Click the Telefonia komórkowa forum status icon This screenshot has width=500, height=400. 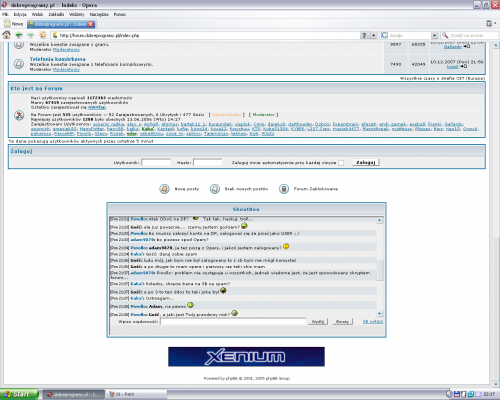(19, 64)
